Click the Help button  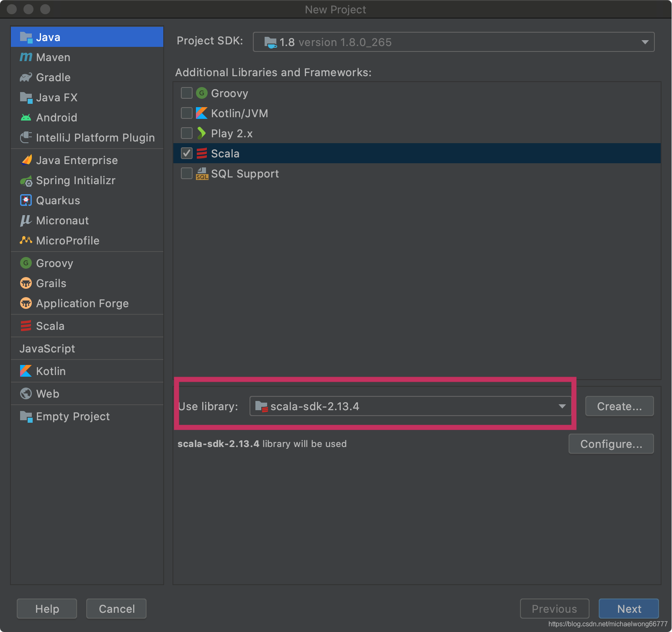pyautogui.click(x=47, y=609)
